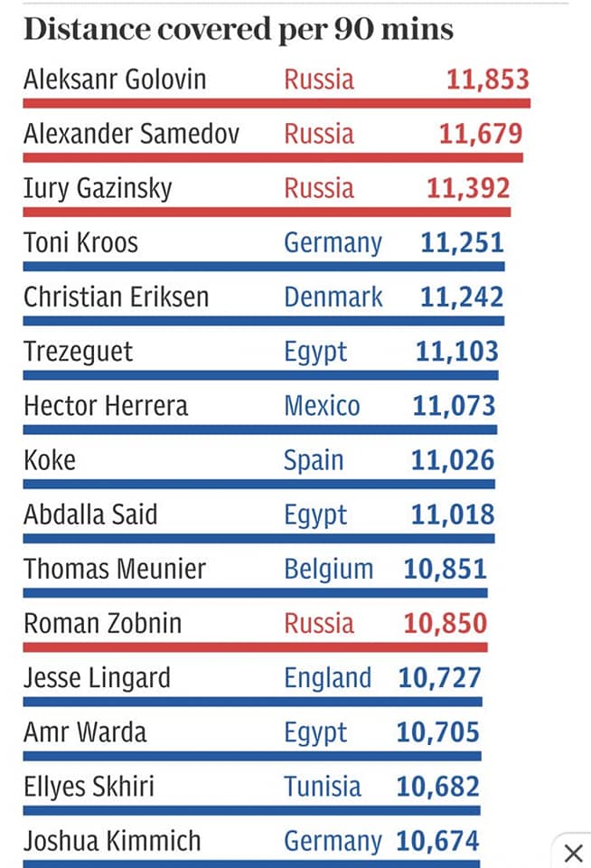Click the Joshua Kimmich name
The image size is (591, 868).
(x=112, y=841)
